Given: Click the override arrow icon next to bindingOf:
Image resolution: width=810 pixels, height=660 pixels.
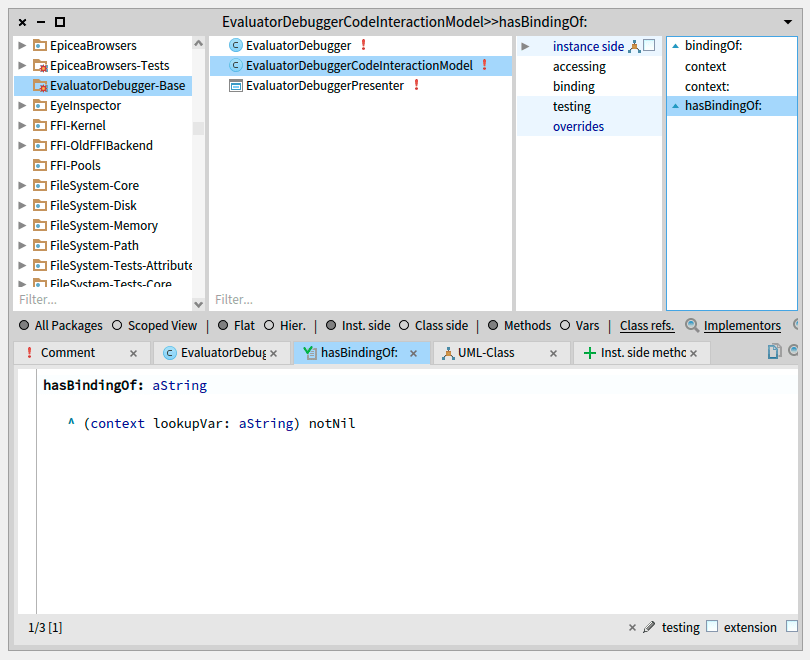Looking at the screenshot, I should point(675,46).
